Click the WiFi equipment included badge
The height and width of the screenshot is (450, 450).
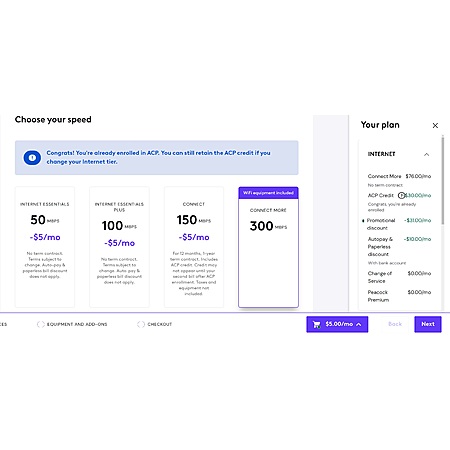click(268, 193)
